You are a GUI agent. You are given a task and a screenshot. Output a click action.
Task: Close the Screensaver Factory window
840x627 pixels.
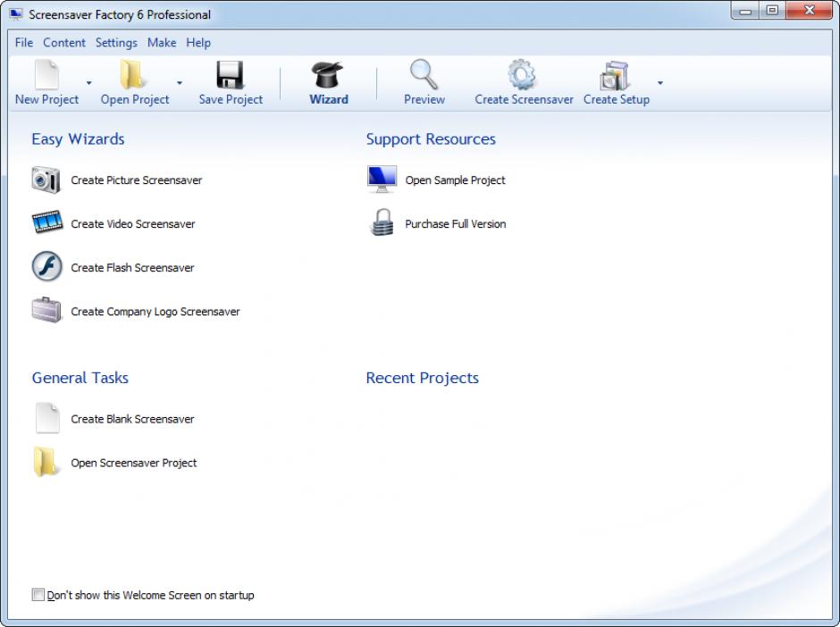pyautogui.click(x=810, y=11)
